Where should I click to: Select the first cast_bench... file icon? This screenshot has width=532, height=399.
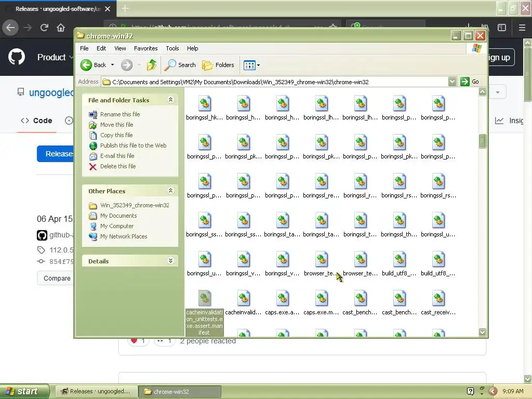pos(361,299)
